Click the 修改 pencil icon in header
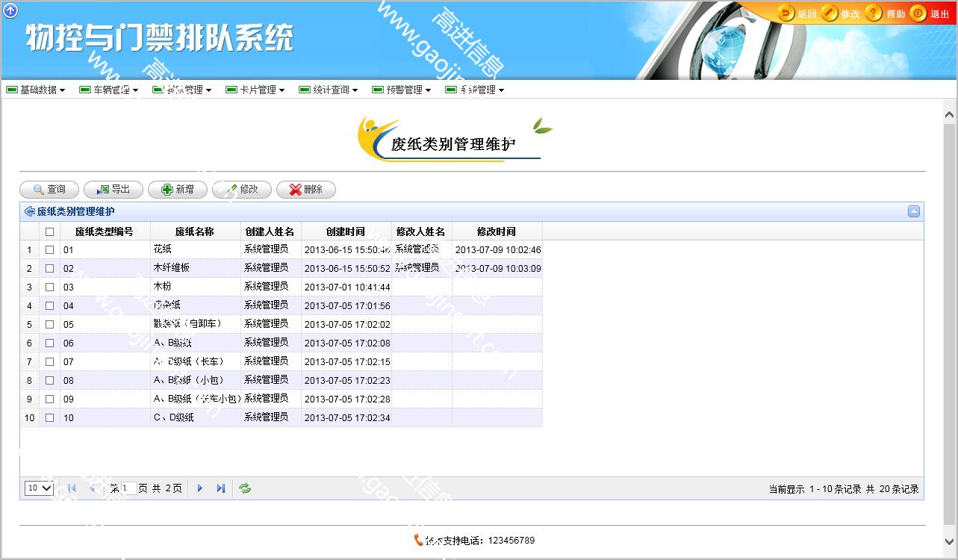 pos(830,13)
